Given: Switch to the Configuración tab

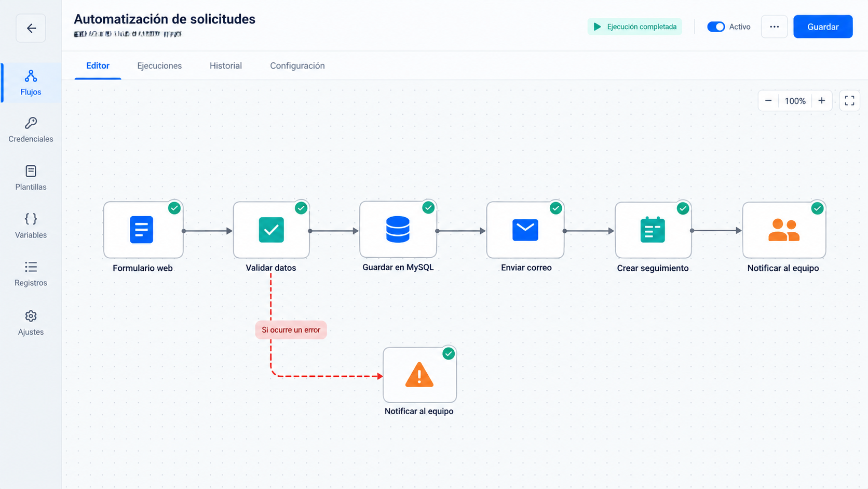Looking at the screenshot, I should pyautogui.click(x=297, y=65).
